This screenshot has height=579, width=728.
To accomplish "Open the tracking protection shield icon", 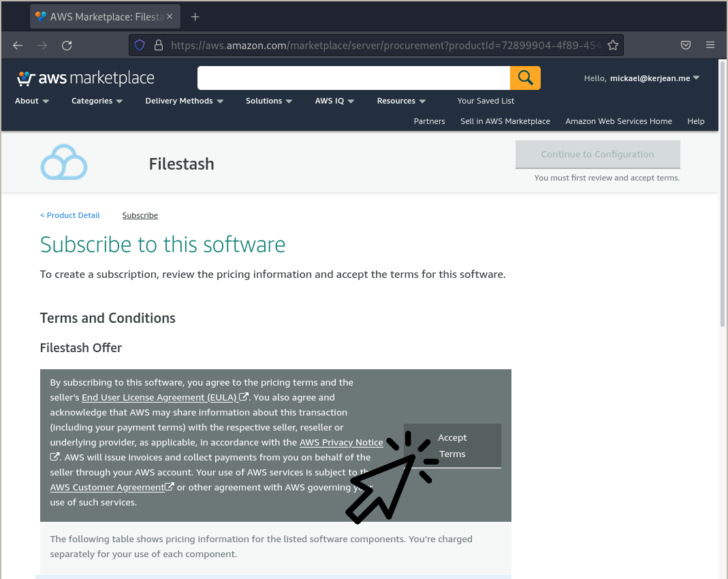I will tap(140, 45).
